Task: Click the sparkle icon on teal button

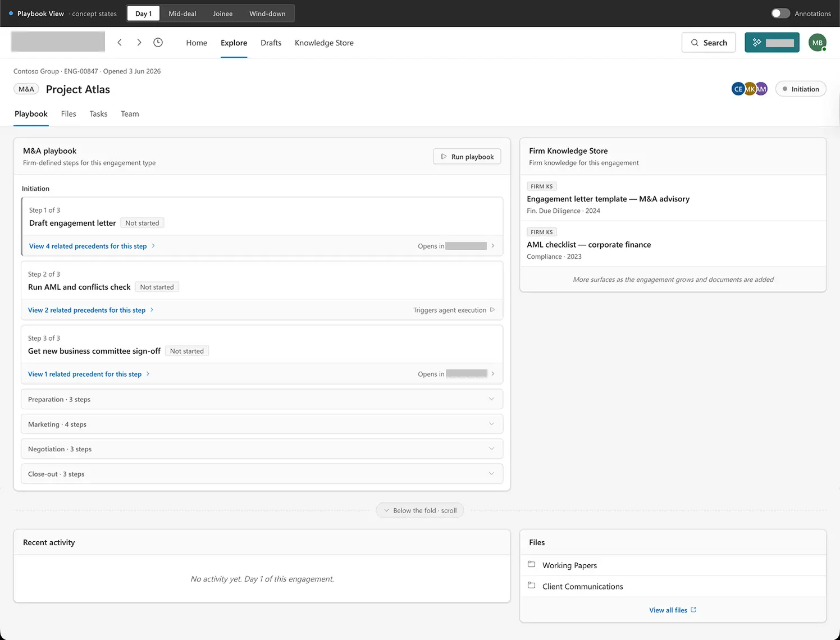Action: tap(757, 43)
